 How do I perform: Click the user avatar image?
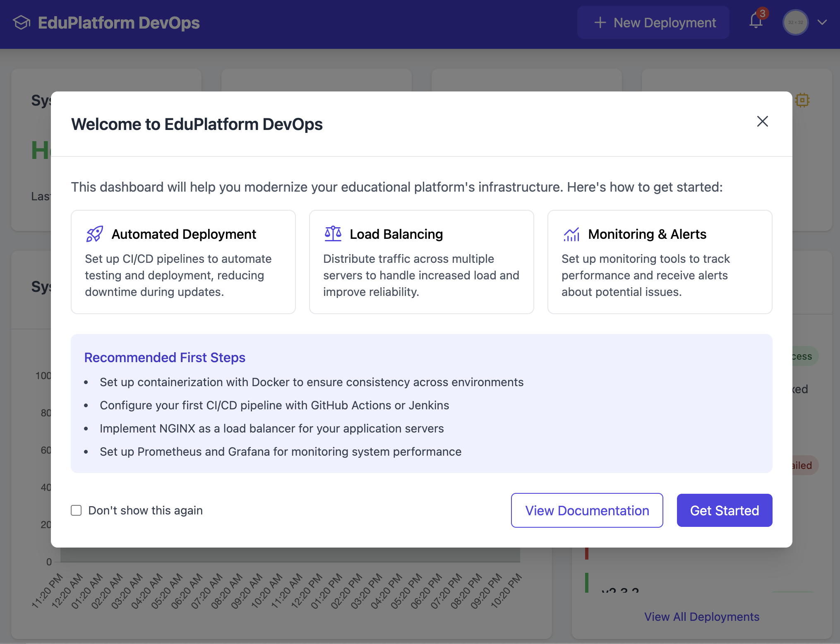[795, 22]
